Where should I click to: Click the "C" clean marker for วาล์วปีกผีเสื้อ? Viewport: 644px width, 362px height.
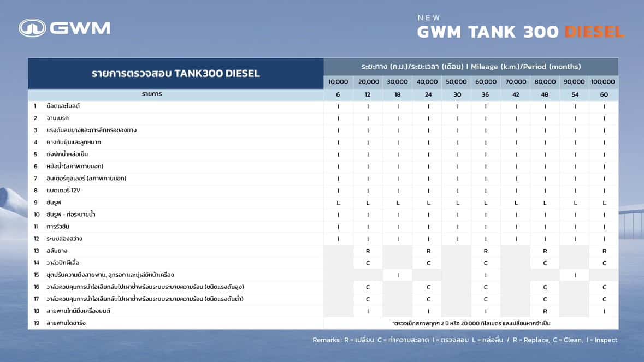(367, 263)
